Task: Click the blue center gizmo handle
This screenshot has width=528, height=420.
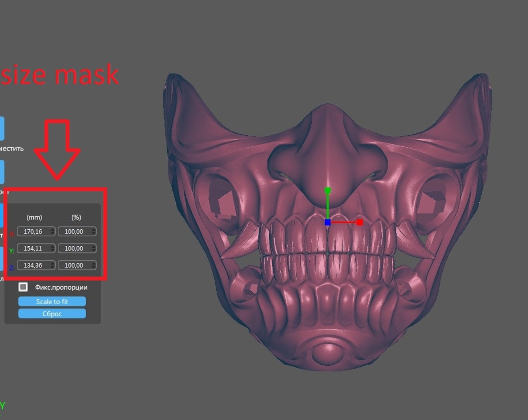Action: [x=328, y=222]
